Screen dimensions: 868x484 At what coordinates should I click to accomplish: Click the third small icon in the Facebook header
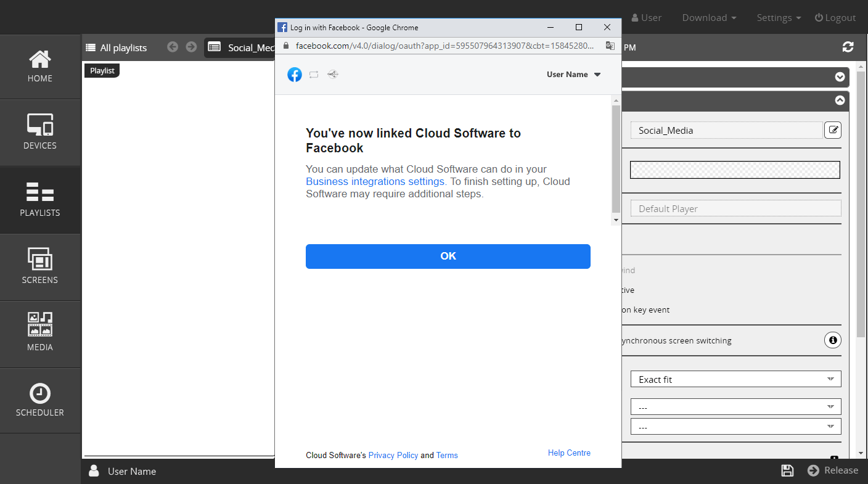pyautogui.click(x=333, y=75)
